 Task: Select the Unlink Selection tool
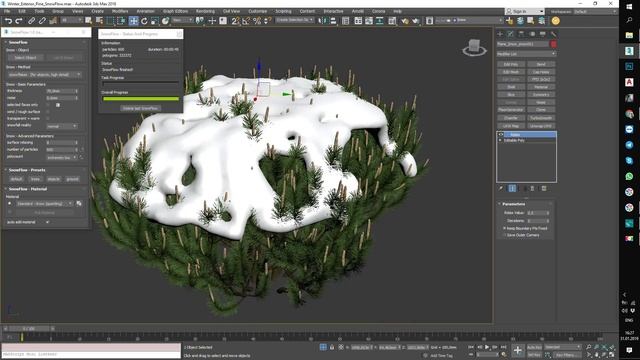42,20
